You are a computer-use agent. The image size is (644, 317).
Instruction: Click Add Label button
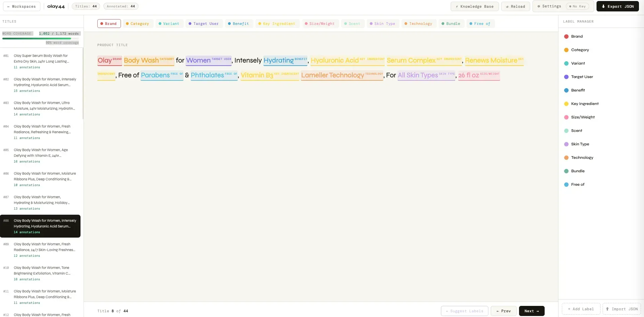(581, 309)
